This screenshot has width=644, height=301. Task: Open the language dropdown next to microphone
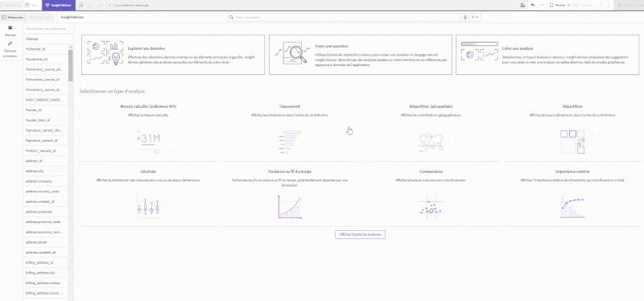coord(475,18)
